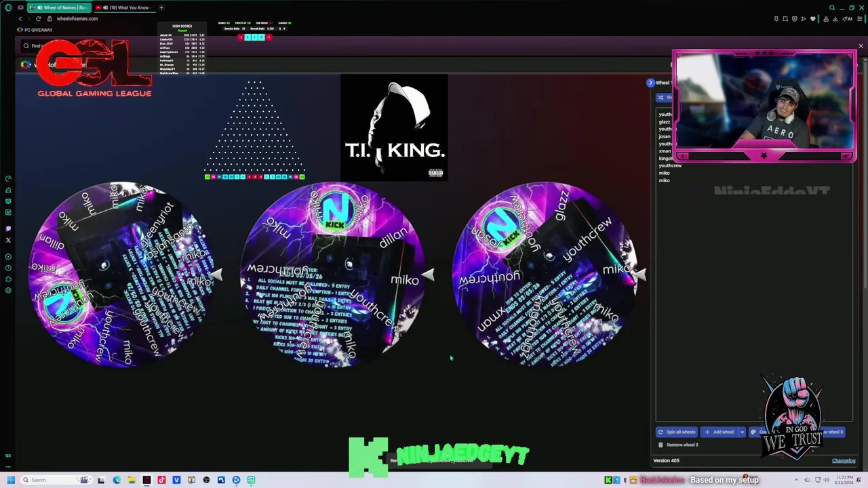Click the site lock icon in address bar
Viewport: 868px width, 488px height.
coord(50,18)
